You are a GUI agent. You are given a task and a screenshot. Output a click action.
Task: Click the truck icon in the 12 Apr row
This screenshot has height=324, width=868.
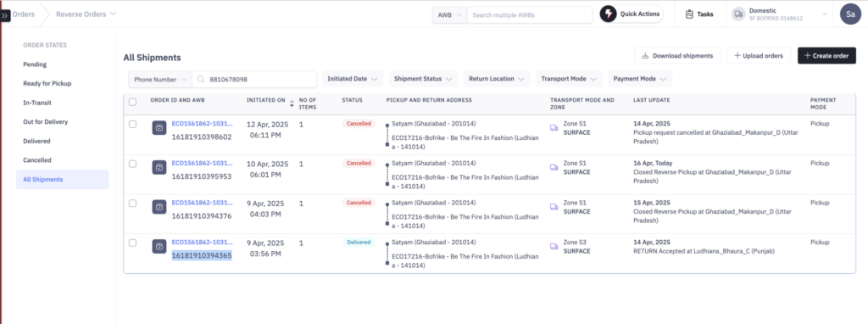[x=554, y=128]
